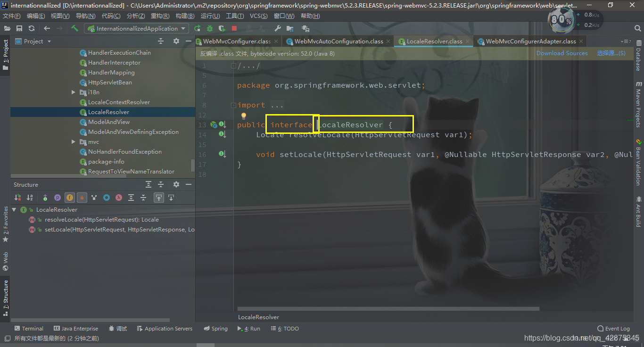Open the 导航(N) menu
This screenshot has height=347, width=644.
(85, 16)
